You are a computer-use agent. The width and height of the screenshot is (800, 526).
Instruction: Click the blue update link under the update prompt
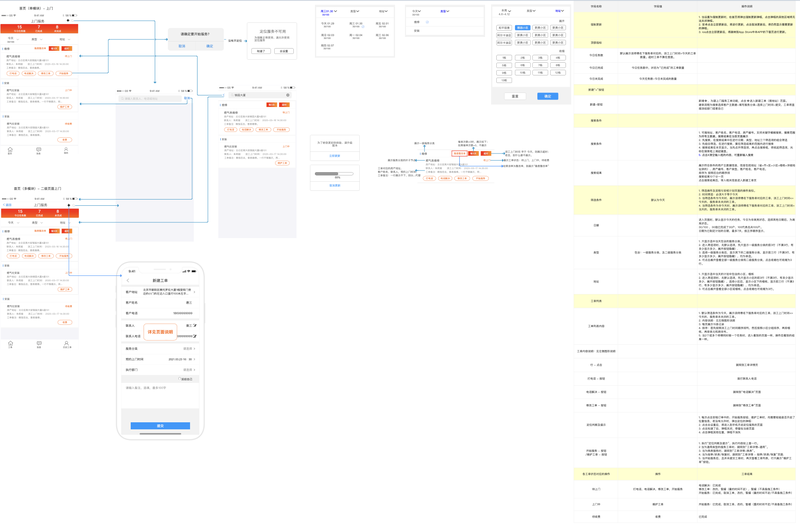point(334,156)
